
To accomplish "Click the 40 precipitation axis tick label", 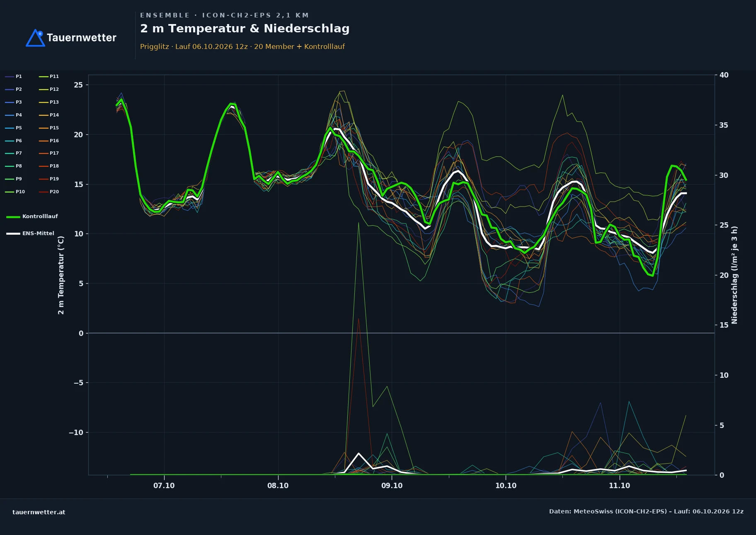I will pyautogui.click(x=724, y=75).
